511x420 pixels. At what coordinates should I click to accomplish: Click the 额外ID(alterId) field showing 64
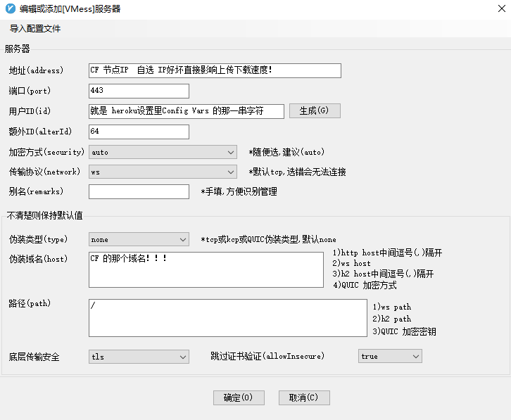tap(139, 132)
